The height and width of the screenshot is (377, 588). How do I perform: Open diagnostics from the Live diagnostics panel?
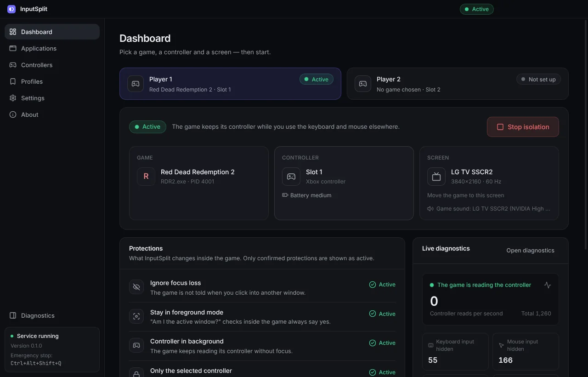(x=530, y=251)
